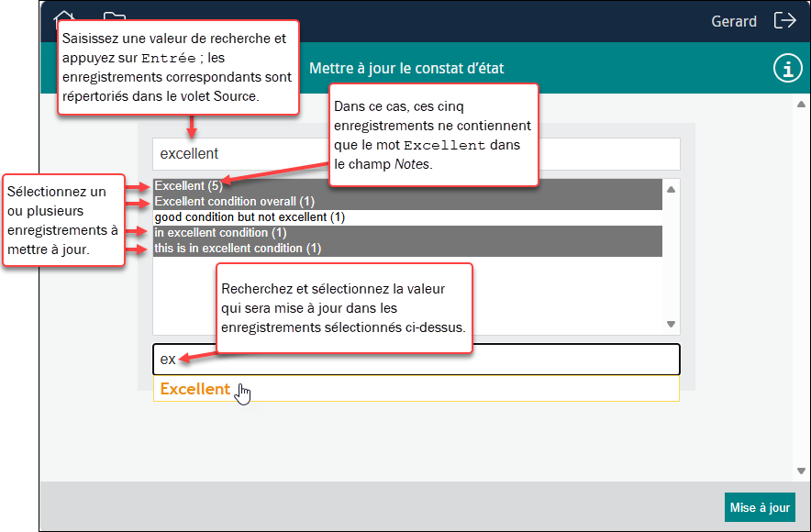811x532 pixels.
Task: Select the "Excellent (5)" list entry
Action: point(407,186)
